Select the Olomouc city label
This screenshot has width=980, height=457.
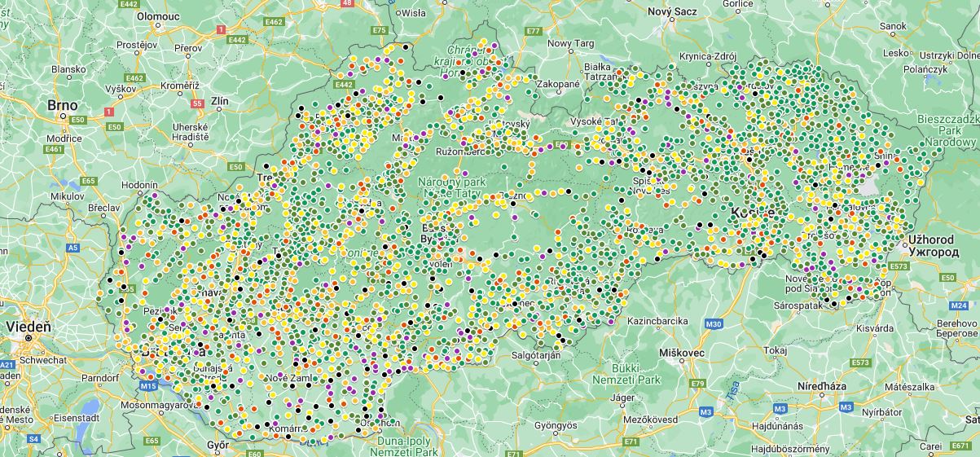tap(158, 15)
